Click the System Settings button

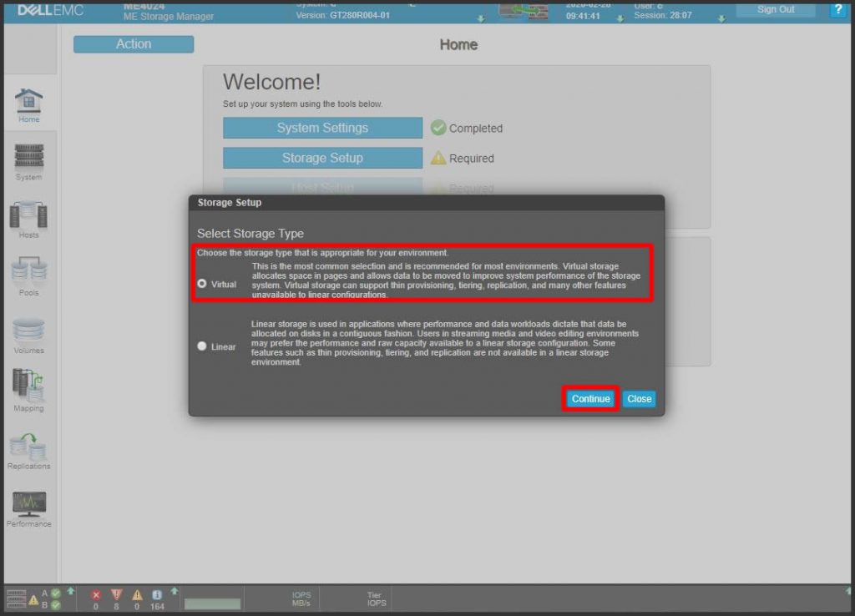pos(322,128)
